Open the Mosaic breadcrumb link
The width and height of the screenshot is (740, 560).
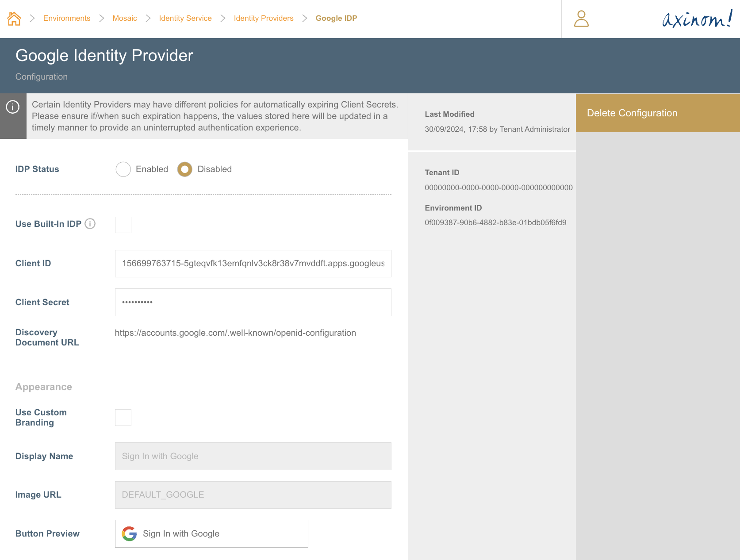[x=125, y=18]
